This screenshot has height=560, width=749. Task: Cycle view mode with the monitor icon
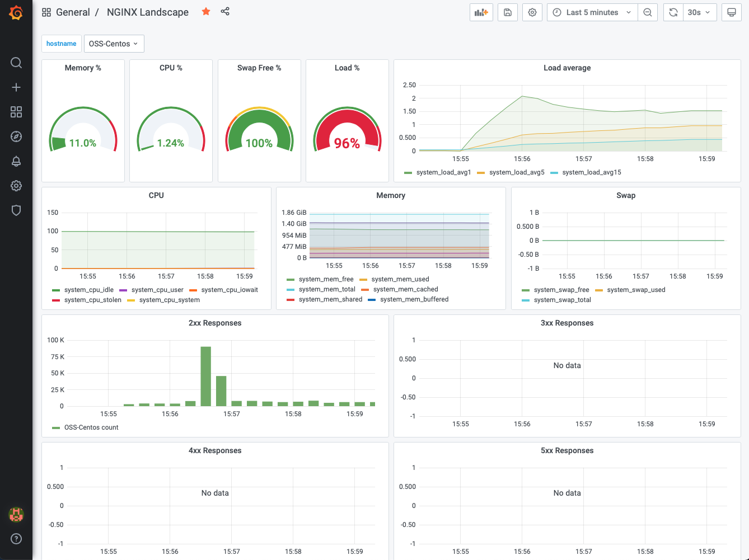(732, 12)
